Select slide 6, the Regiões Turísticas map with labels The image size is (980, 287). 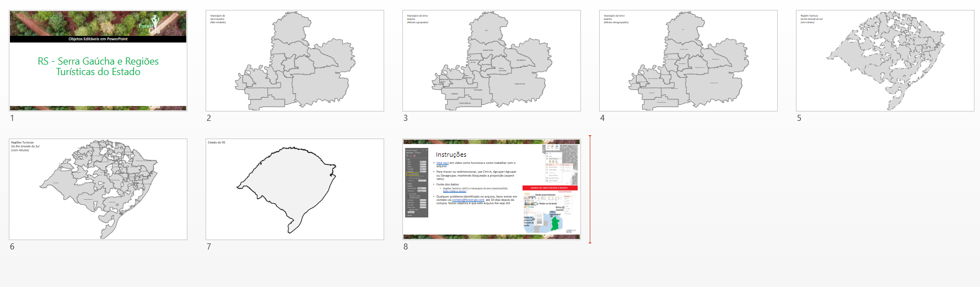coord(98,189)
